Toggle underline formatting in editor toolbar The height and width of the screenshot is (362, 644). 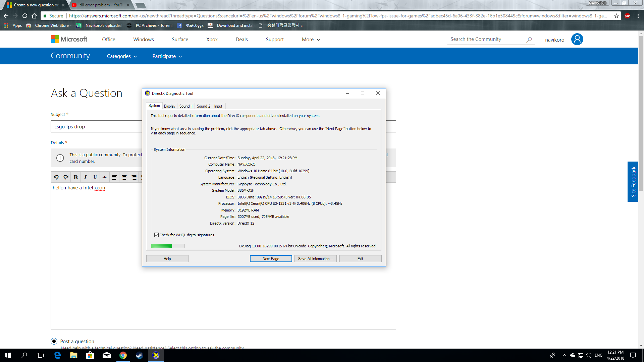(95, 177)
